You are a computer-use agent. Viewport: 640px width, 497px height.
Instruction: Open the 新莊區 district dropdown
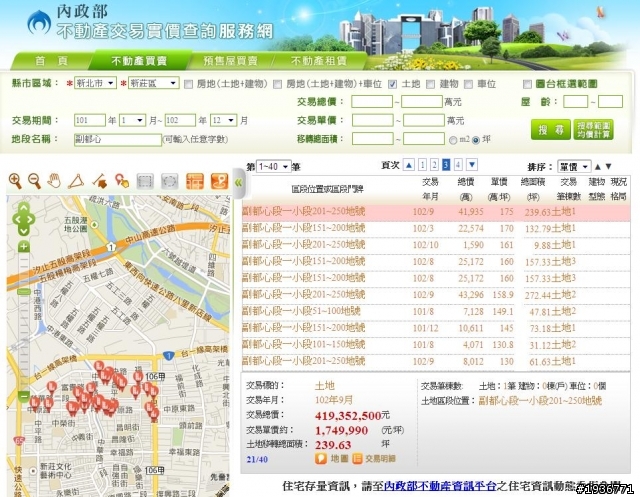tap(153, 83)
